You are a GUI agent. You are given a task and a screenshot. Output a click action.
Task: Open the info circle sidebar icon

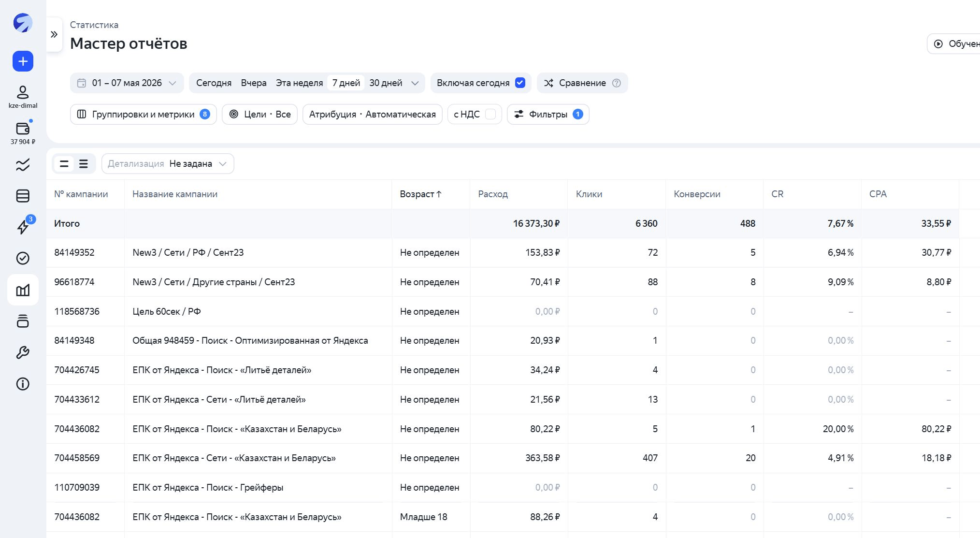tap(23, 384)
